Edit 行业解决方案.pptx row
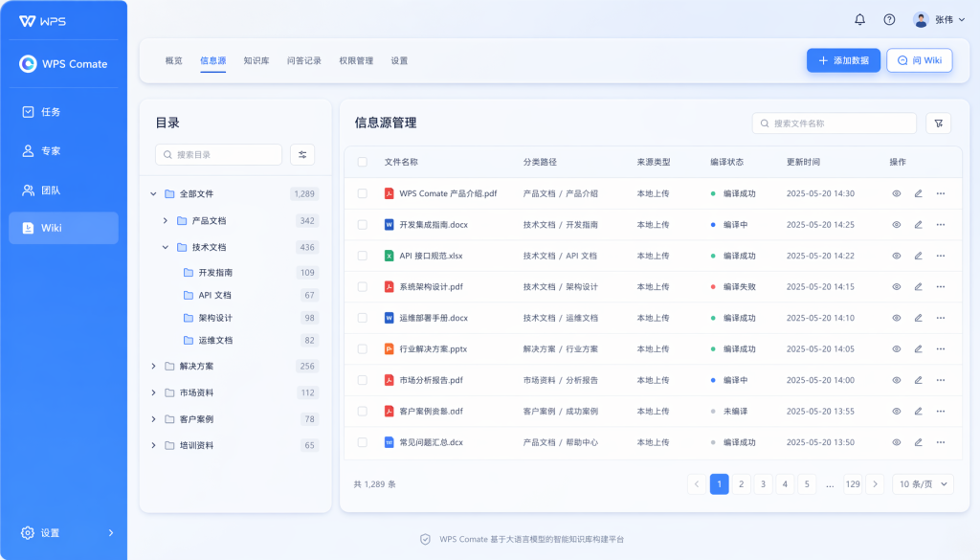The height and width of the screenshot is (560, 980). click(918, 348)
